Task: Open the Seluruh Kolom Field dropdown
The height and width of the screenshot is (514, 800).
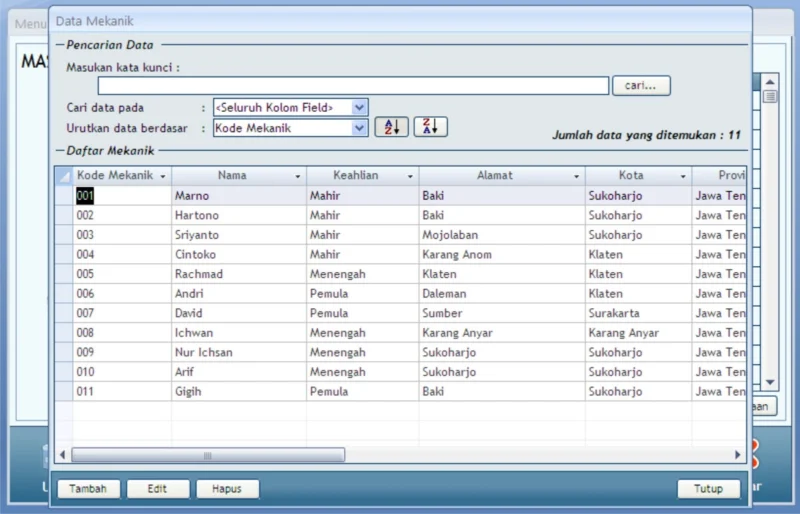Action: pos(359,107)
